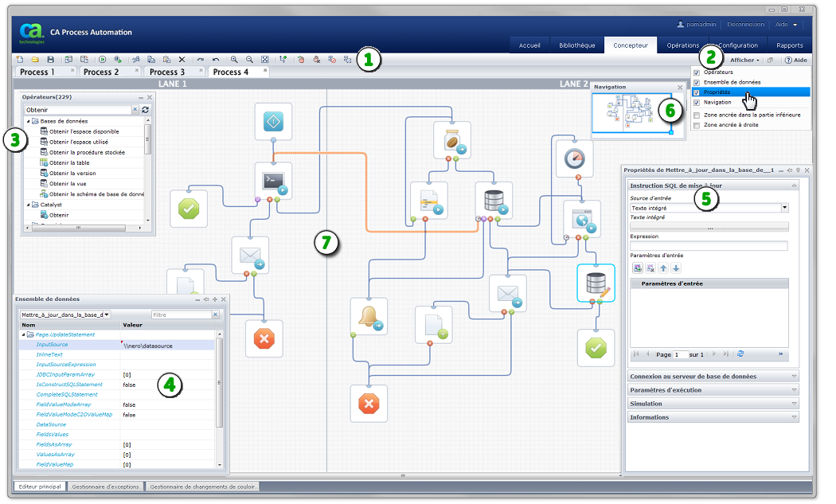Screen dimensions: 836x504
Task: Click the Save floppy disk icon
Action: [x=51, y=61]
